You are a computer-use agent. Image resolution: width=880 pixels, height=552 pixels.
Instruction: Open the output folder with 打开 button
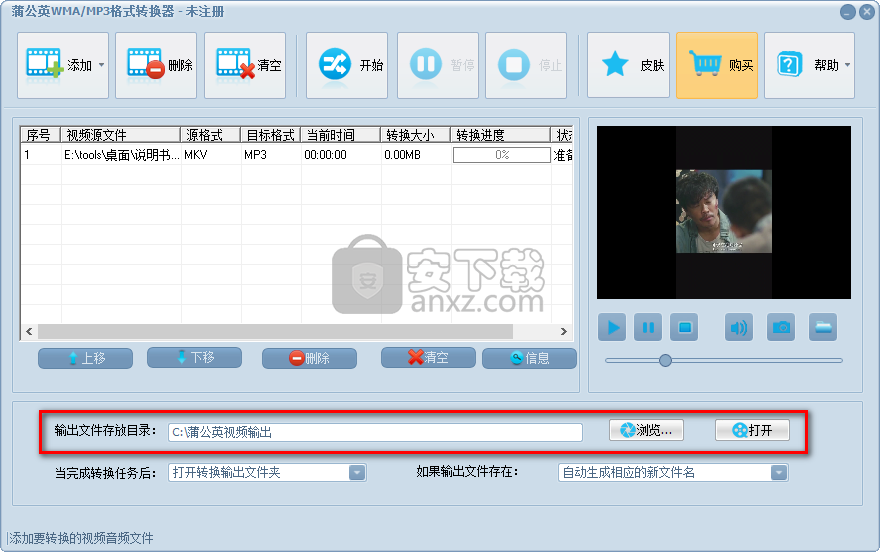[753, 430]
